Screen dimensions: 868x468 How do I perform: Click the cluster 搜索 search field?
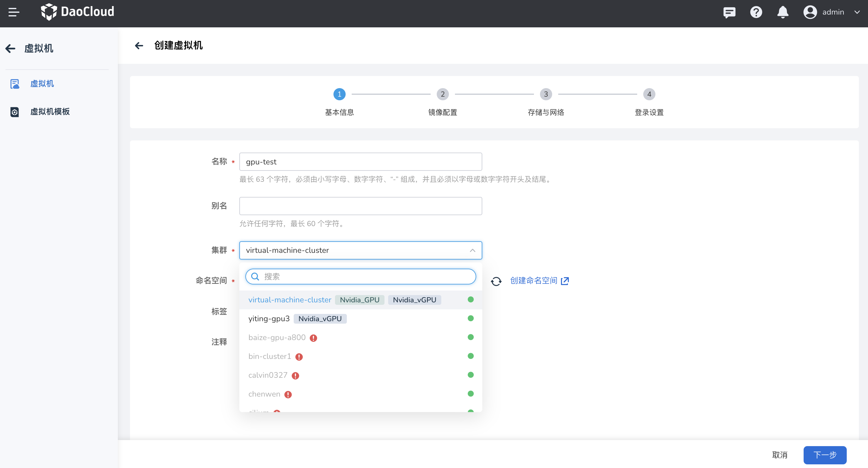[x=361, y=277]
